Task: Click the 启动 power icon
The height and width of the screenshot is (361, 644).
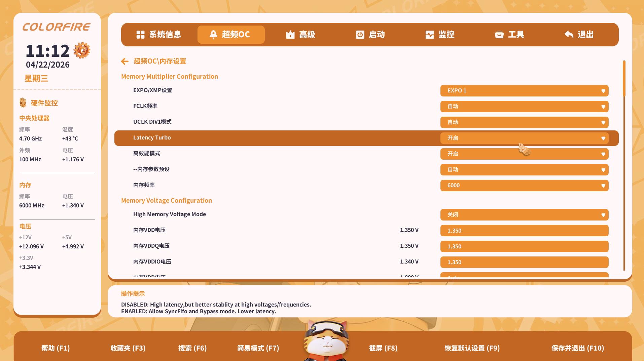Action: 360,34
